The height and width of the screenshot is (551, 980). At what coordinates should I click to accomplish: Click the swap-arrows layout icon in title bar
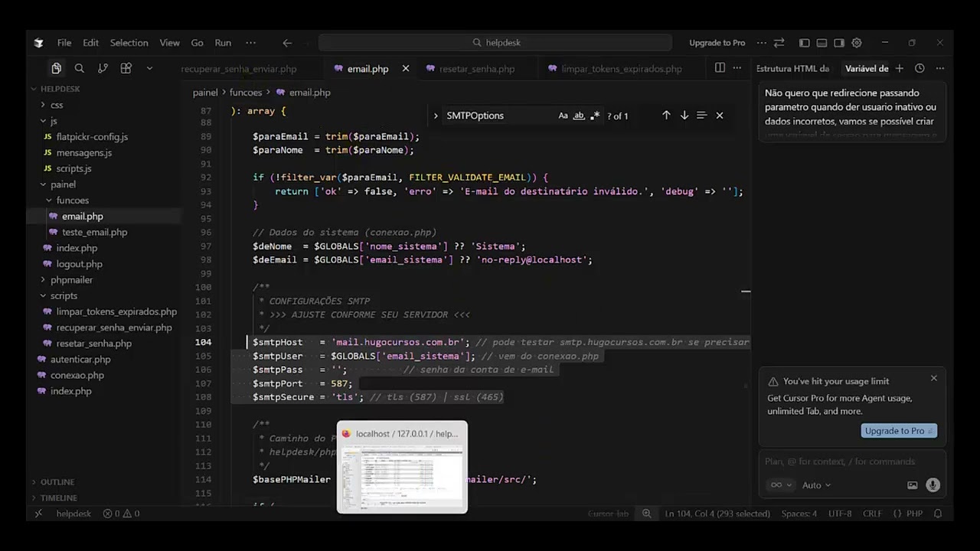779,43
